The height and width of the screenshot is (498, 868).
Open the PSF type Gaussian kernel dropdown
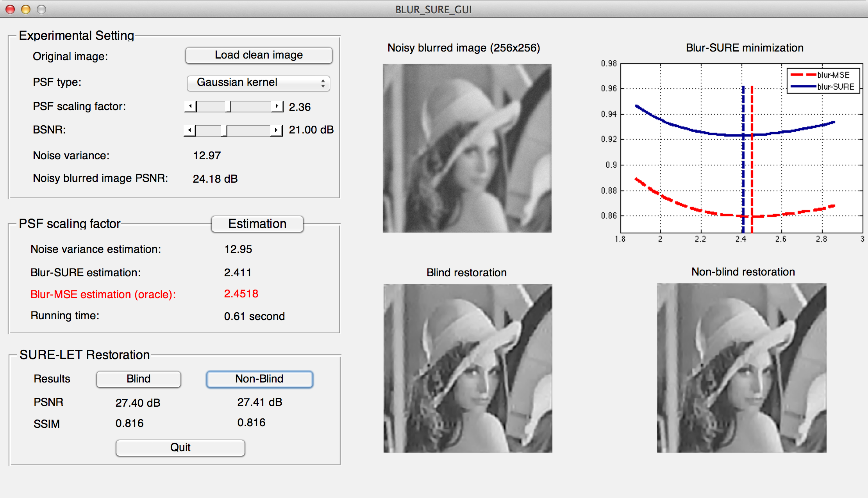pos(259,83)
